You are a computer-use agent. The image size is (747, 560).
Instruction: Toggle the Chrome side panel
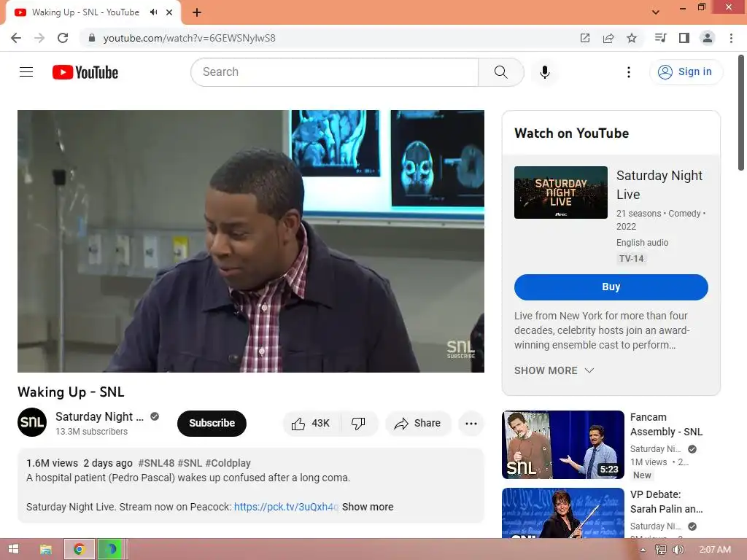[x=684, y=38]
